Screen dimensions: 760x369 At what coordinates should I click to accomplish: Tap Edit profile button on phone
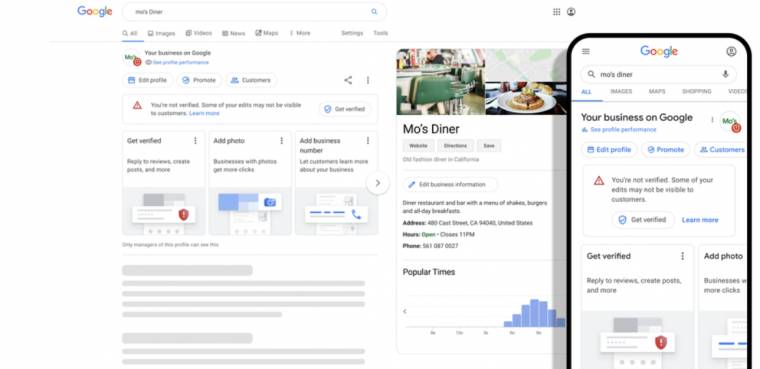point(609,150)
